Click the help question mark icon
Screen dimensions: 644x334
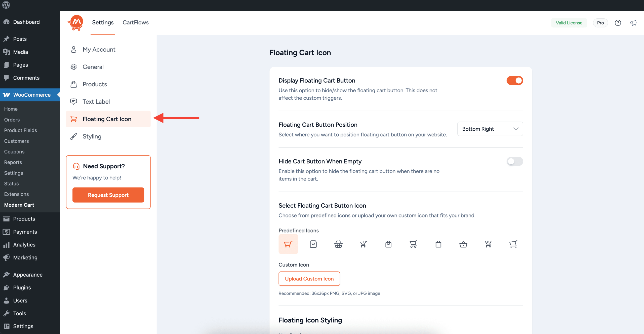tap(618, 23)
